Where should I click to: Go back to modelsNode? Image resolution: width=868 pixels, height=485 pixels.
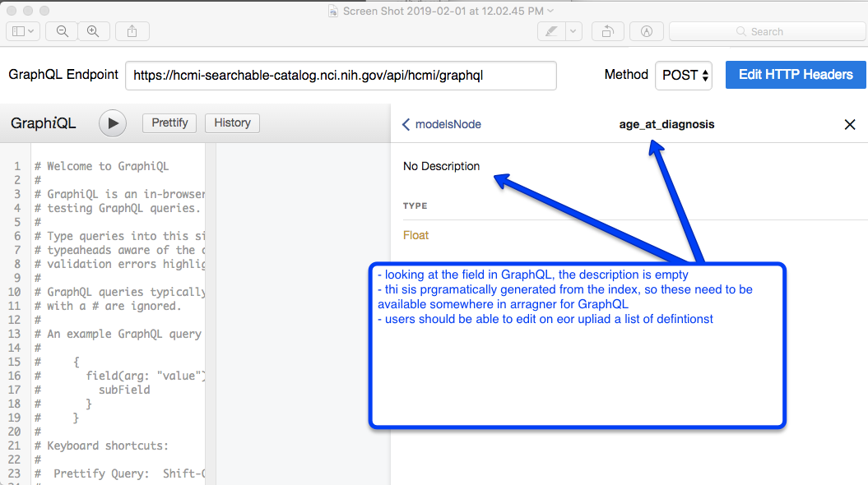(x=441, y=124)
